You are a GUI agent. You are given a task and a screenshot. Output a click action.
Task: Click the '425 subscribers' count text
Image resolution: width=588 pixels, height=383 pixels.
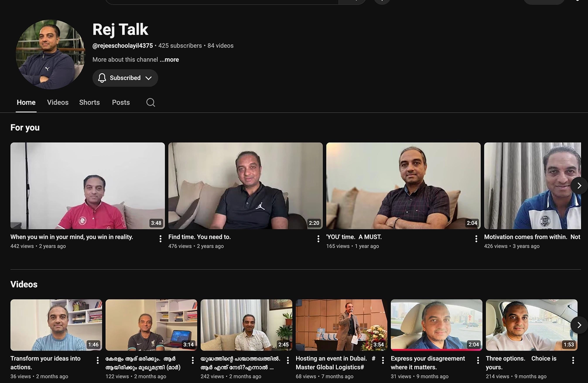tap(180, 46)
